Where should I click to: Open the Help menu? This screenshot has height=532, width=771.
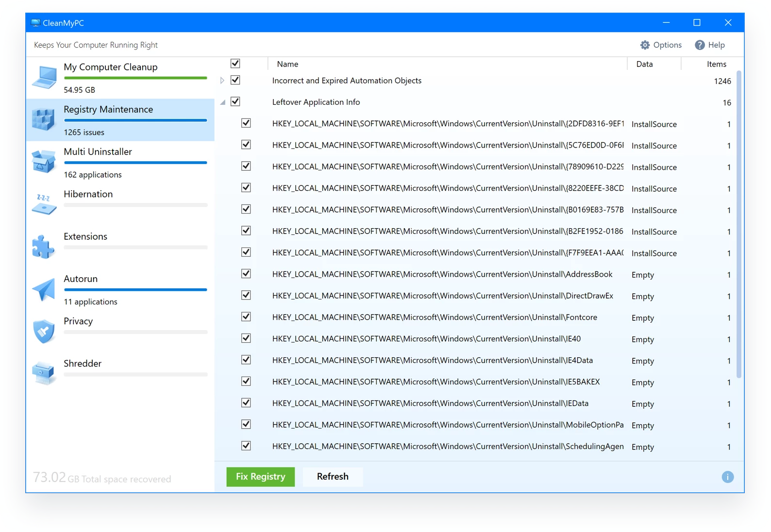point(710,45)
